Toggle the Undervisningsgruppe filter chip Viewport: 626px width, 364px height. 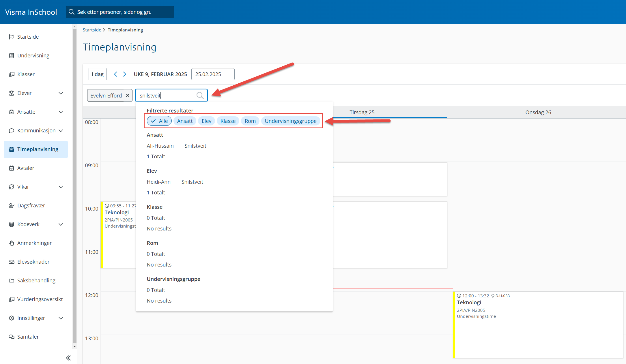coord(290,121)
